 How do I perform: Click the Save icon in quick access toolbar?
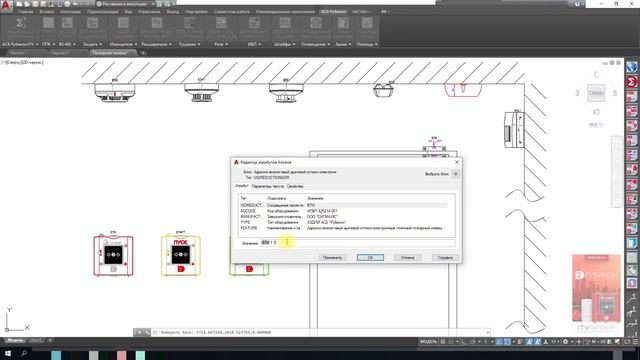35,4
